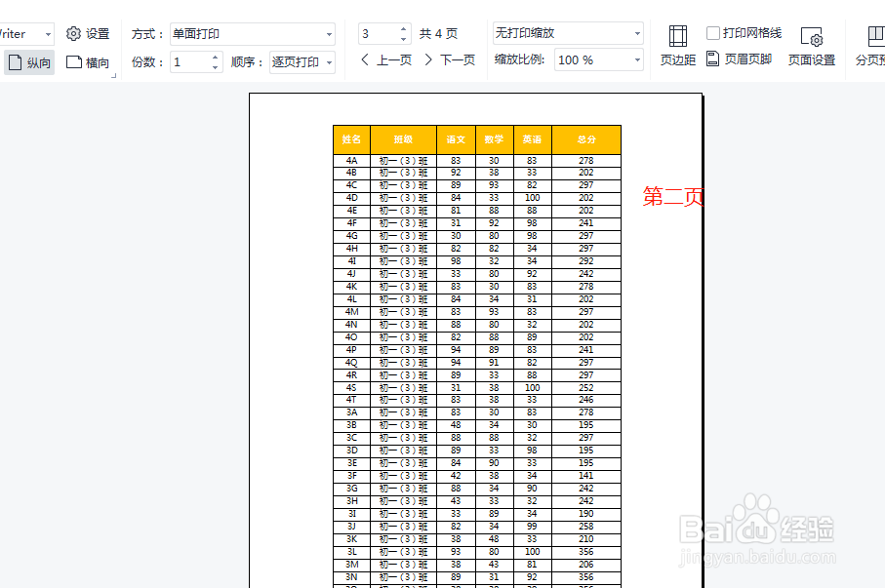This screenshot has height=588, width=885.
Task: Click the 共 4 页 total pages label
Action: click(x=438, y=34)
